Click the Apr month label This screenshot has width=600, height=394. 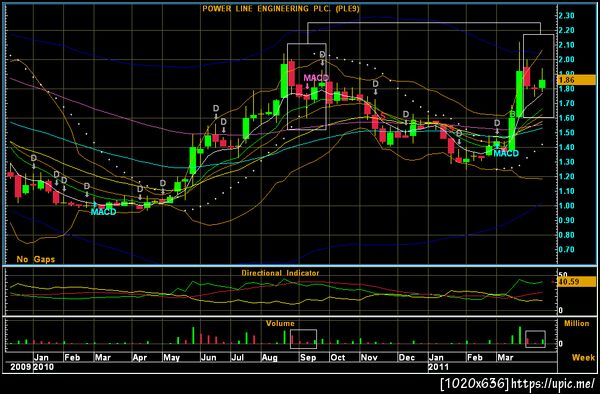(x=140, y=358)
